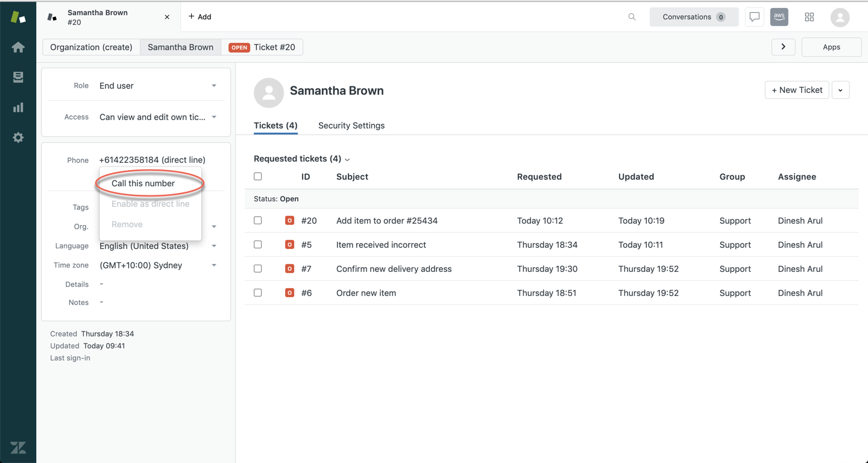This screenshot has width=868, height=463.
Task: Open the Views icon in sidebar
Action: click(x=18, y=77)
